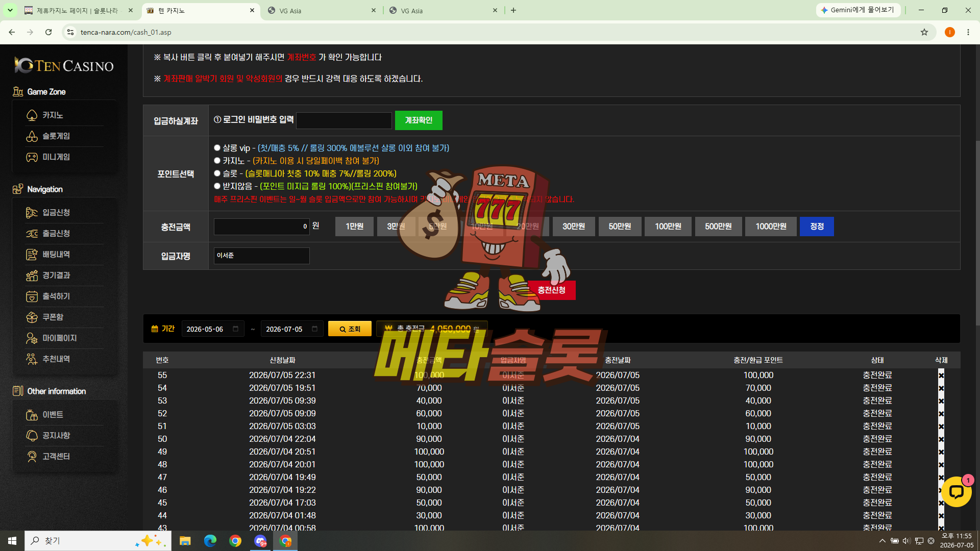980x551 pixels.
Task: Add 50만원 to the charge amount
Action: pos(620,227)
